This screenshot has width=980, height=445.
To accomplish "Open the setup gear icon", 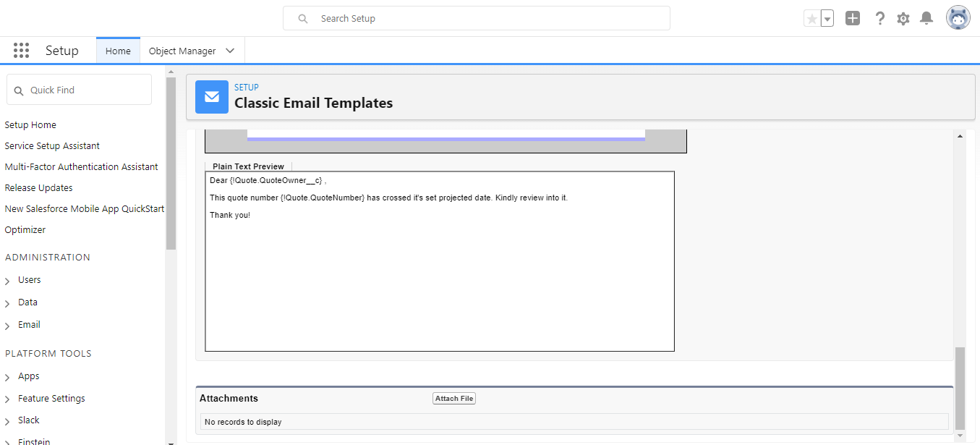I will pyautogui.click(x=903, y=19).
